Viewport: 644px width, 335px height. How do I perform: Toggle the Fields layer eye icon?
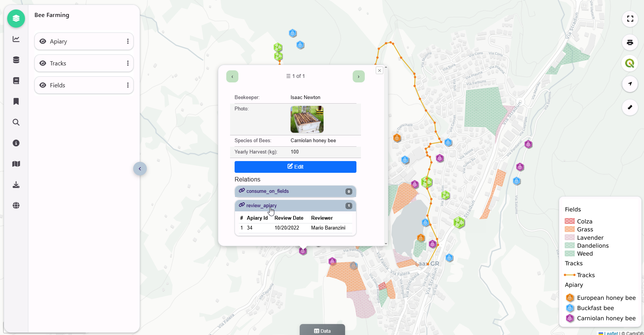(43, 85)
